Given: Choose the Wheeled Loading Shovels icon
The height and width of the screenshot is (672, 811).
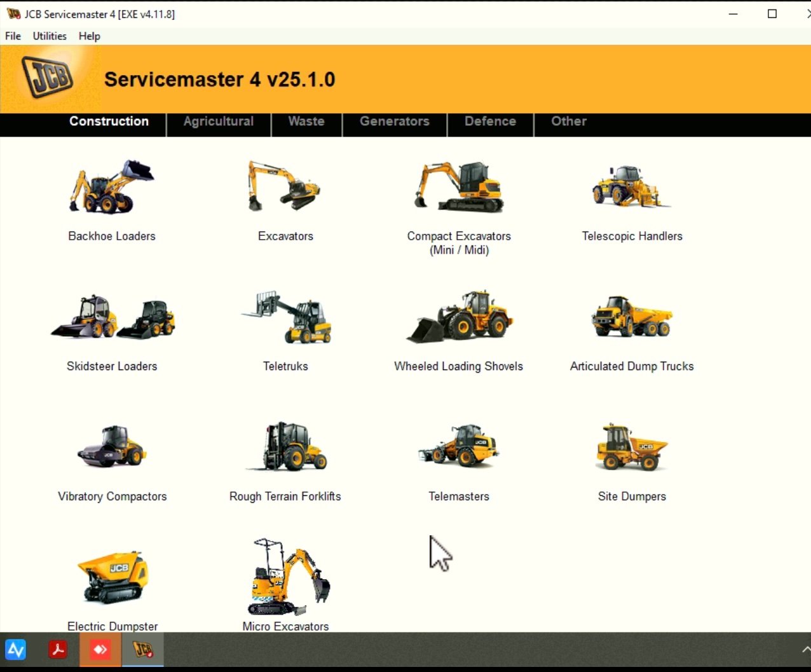Looking at the screenshot, I should (460, 317).
